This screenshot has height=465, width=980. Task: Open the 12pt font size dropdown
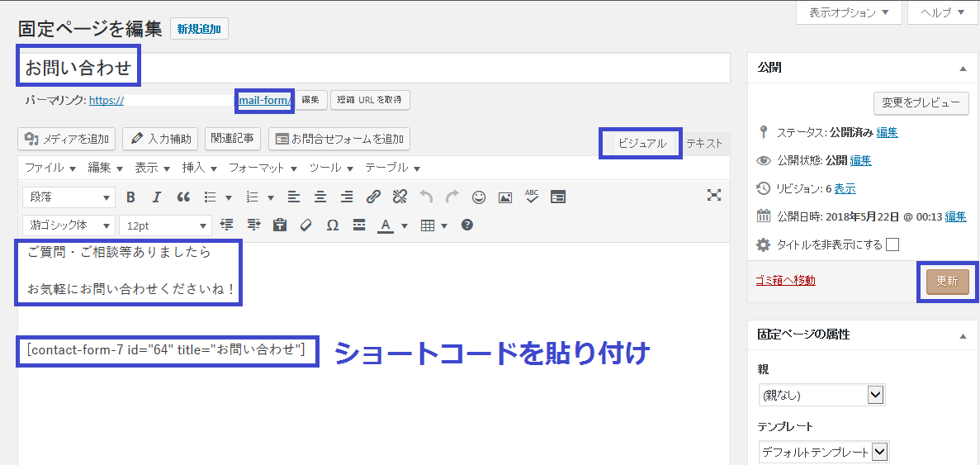[x=165, y=225]
